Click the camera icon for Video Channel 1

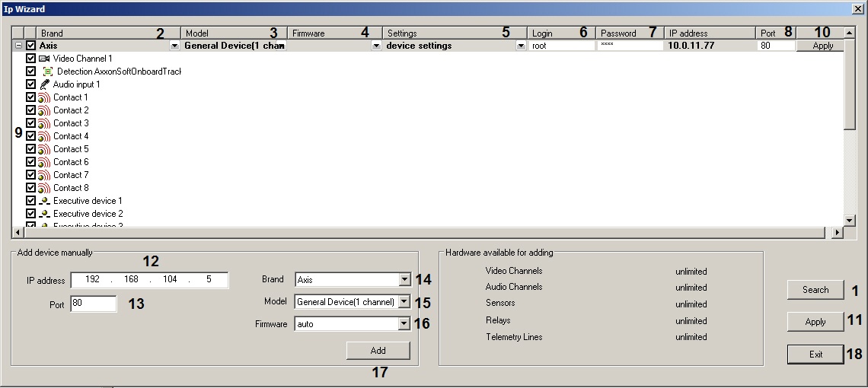[x=44, y=59]
